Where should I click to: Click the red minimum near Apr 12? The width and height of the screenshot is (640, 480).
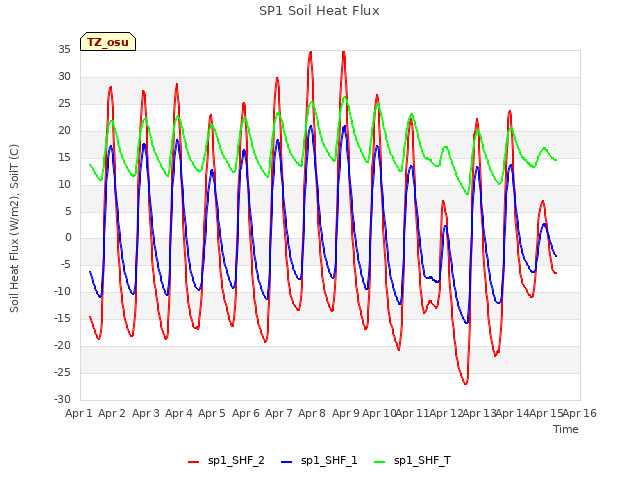(465, 383)
